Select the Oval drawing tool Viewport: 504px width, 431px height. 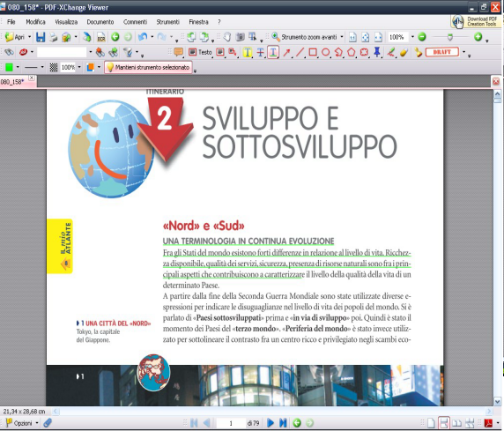[x=325, y=52]
